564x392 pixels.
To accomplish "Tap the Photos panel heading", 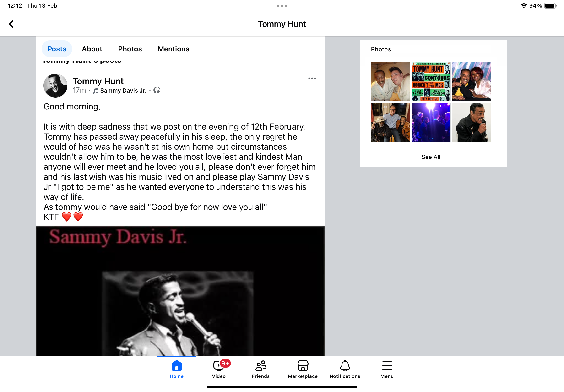I will point(381,49).
